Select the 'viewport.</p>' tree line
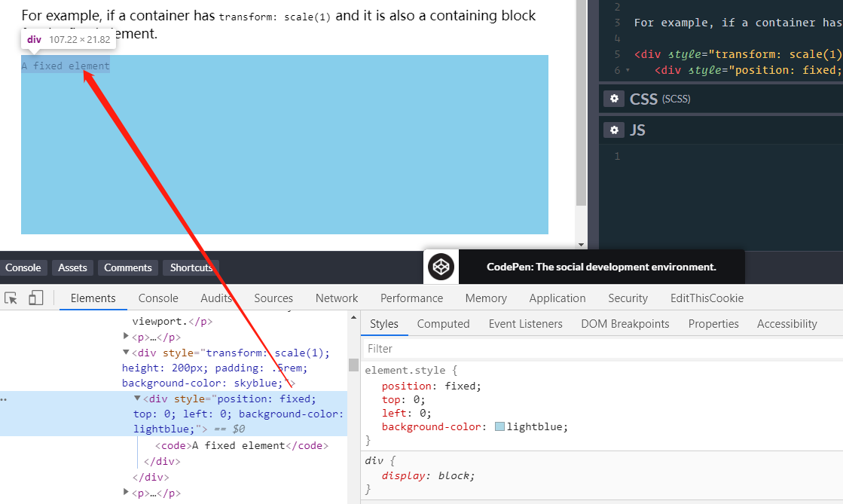Viewport: 843px width, 504px height. [x=172, y=321]
